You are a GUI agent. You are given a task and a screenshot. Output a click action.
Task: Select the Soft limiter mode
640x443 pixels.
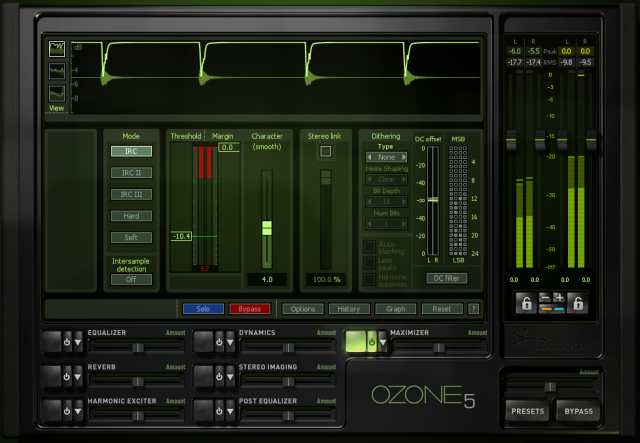point(131,237)
